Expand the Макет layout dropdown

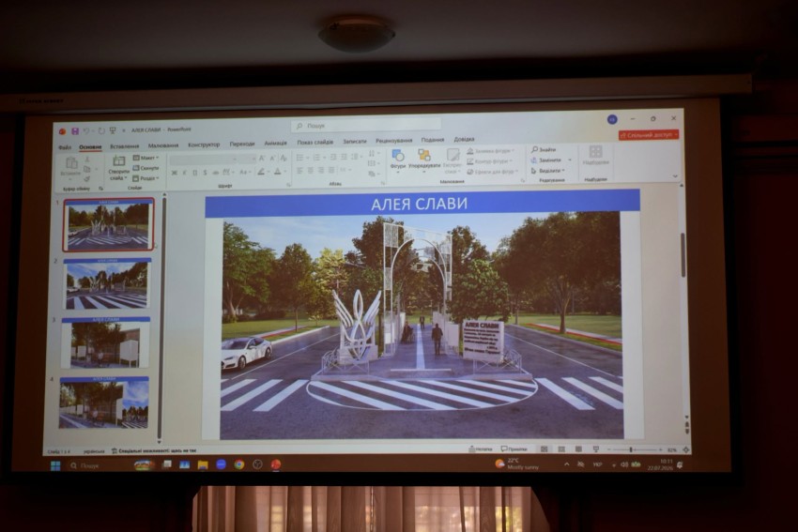click(146, 159)
